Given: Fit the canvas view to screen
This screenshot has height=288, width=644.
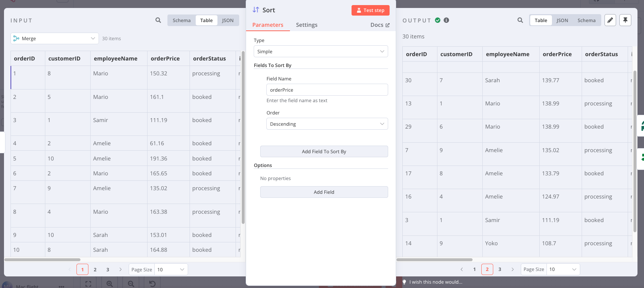Looking at the screenshot, I should [x=88, y=284].
